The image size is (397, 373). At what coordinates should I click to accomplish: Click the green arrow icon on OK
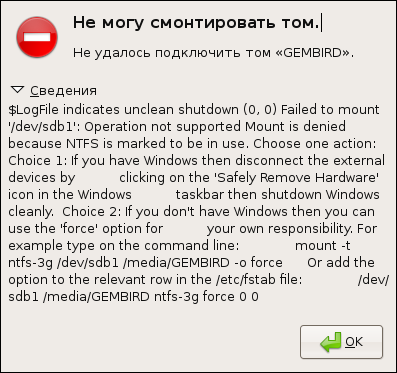click(x=331, y=342)
